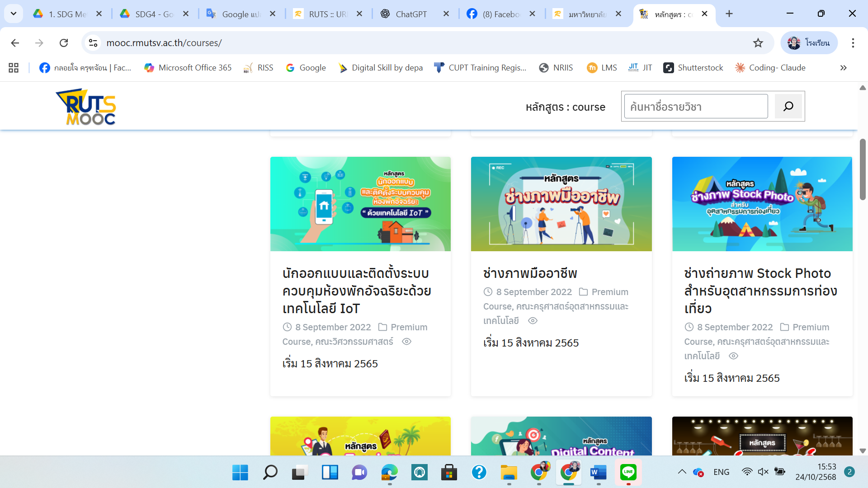
Task: Open the ช่างภาพมืออาชีพ course link
Action: pyautogui.click(x=530, y=273)
